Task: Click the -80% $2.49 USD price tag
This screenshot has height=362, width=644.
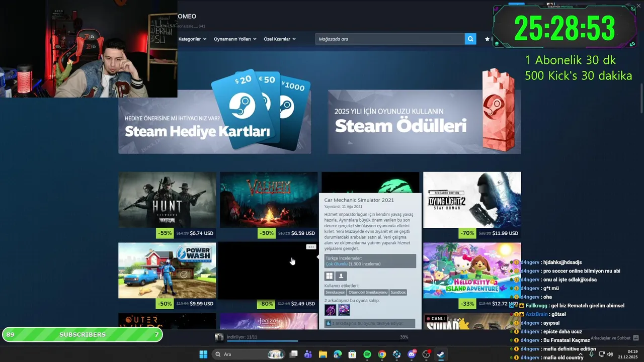Action: (288, 304)
